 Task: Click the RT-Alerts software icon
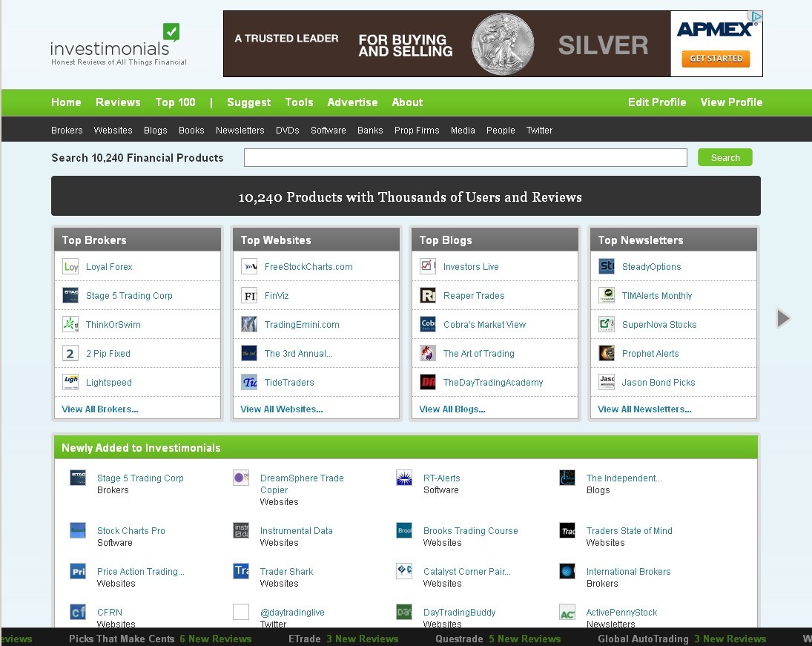point(404,478)
